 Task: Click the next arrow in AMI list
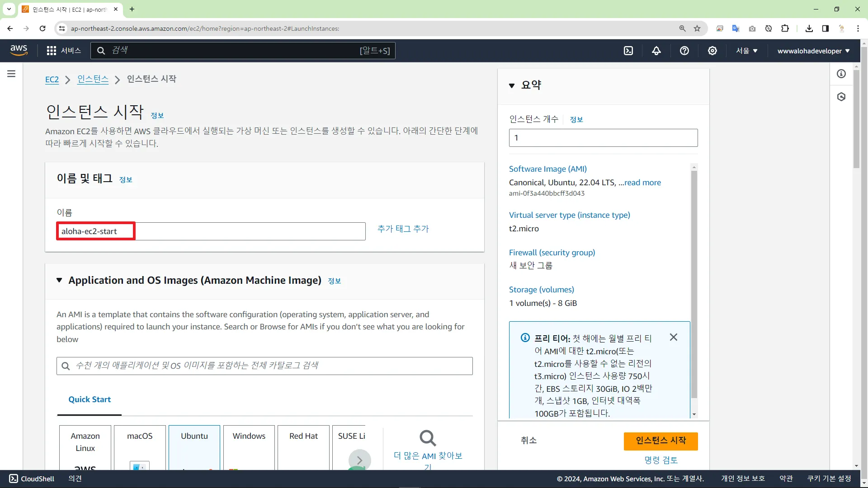(359, 460)
